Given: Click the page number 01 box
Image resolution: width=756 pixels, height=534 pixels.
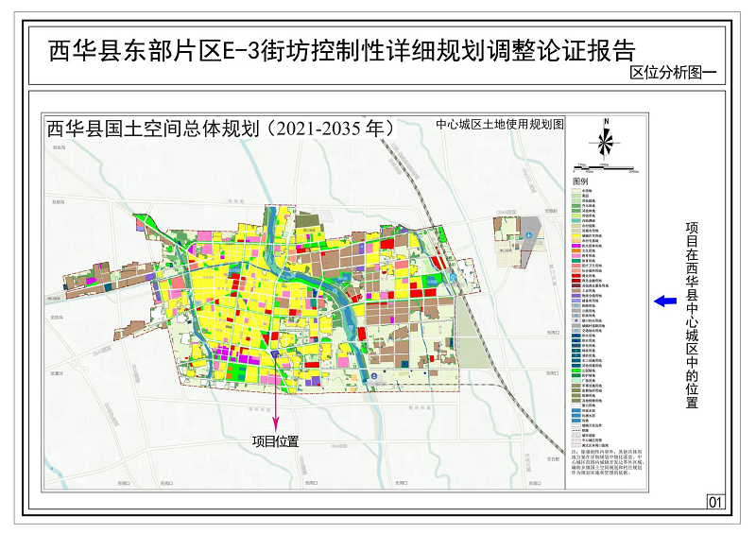Looking at the screenshot, I should (714, 501).
